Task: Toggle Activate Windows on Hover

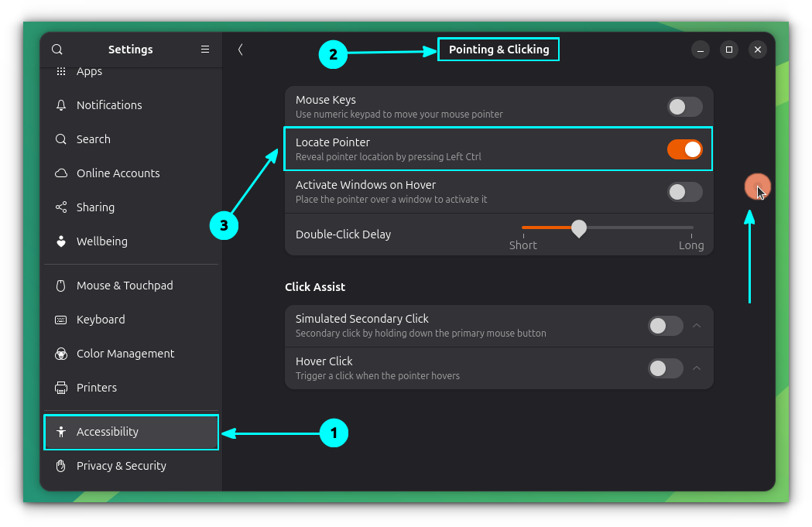Action: pos(684,192)
